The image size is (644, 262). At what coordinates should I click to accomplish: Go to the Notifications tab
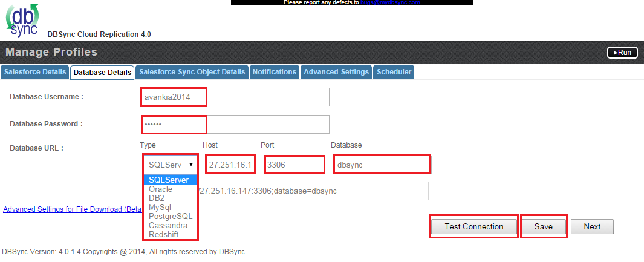[275, 72]
